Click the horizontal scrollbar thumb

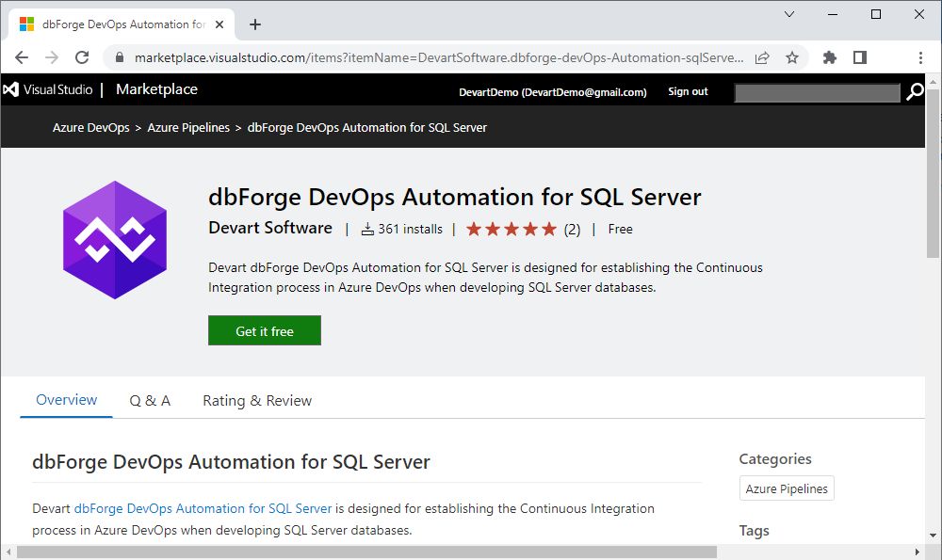pyautogui.click(x=366, y=552)
